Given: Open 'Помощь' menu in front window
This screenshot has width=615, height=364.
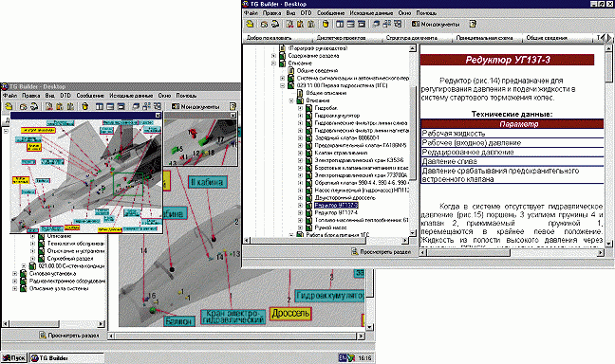Looking at the screenshot, I should click(426, 13).
